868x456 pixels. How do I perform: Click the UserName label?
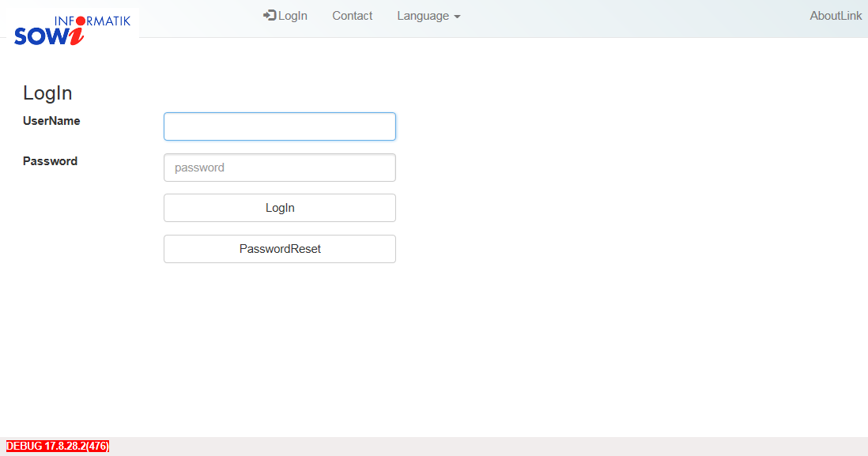[51, 121]
